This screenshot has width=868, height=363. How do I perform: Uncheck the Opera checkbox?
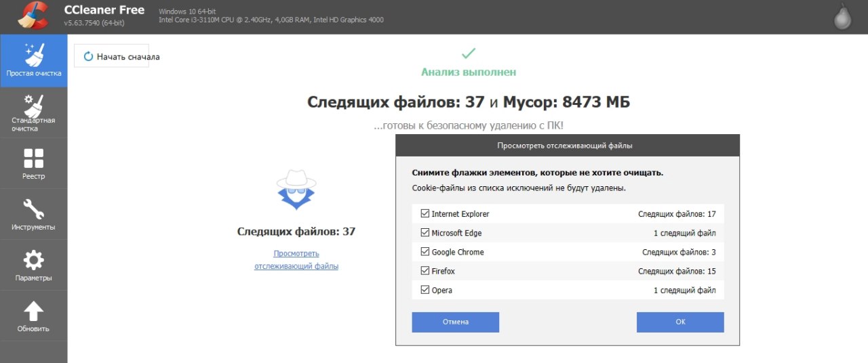point(425,290)
